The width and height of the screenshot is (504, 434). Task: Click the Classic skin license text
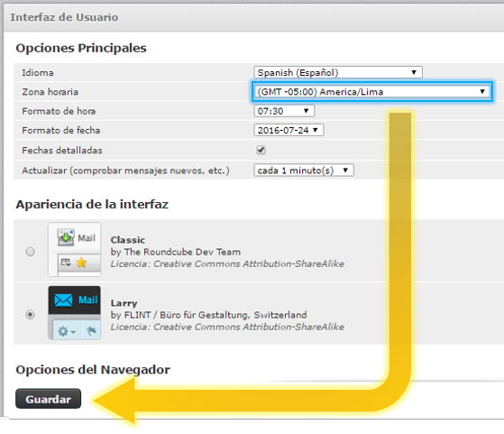(x=227, y=263)
